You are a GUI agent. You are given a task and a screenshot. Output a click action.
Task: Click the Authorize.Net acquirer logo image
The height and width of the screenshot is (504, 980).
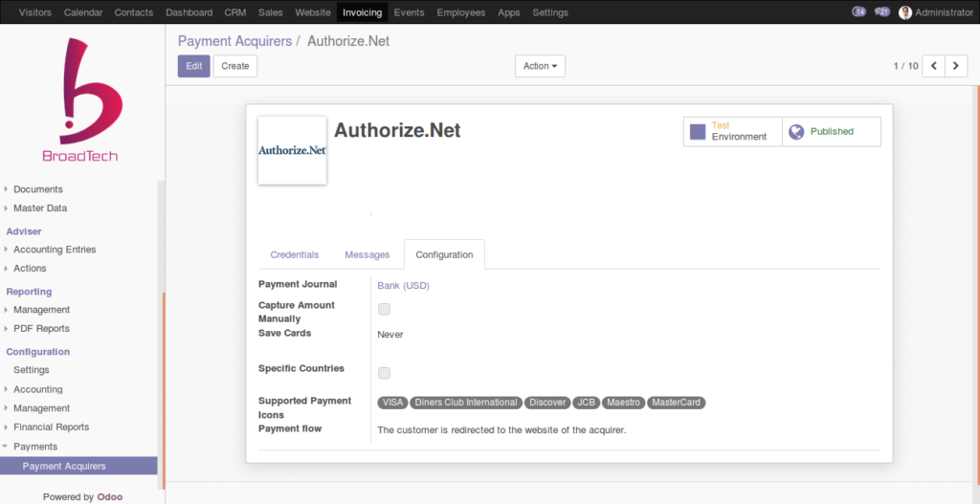point(293,150)
